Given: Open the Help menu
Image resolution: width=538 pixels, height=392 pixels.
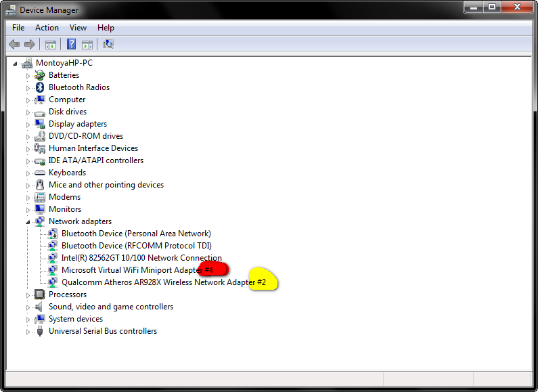Looking at the screenshot, I should coord(106,28).
